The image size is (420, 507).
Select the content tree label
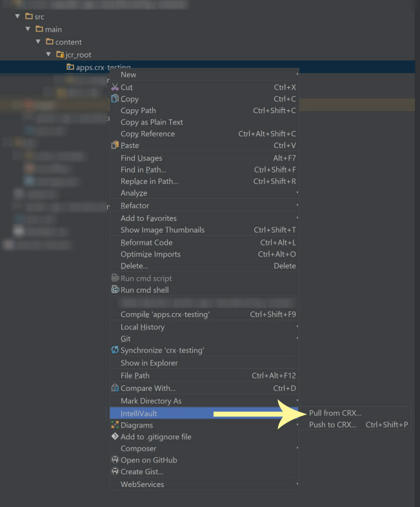point(68,42)
